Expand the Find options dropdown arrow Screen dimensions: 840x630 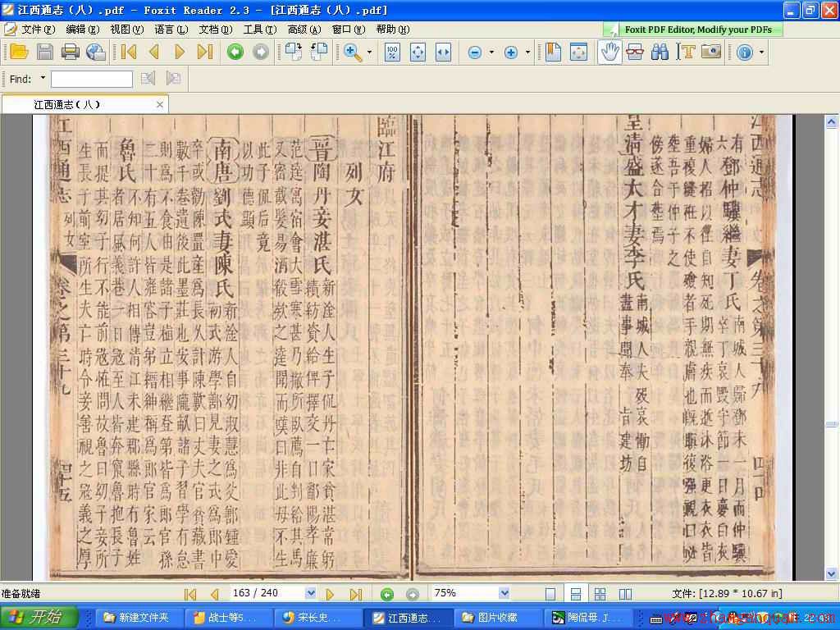pyautogui.click(x=43, y=78)
